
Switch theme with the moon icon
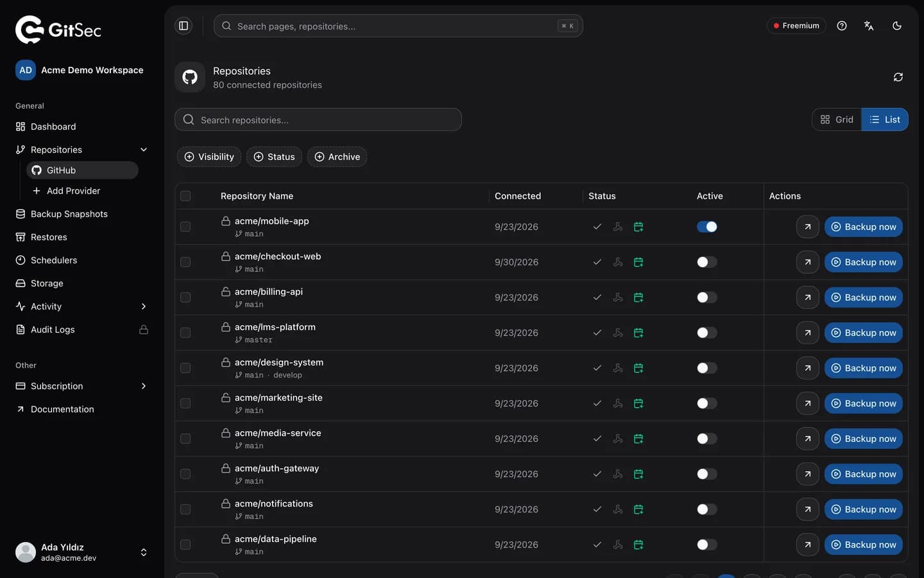897,26
